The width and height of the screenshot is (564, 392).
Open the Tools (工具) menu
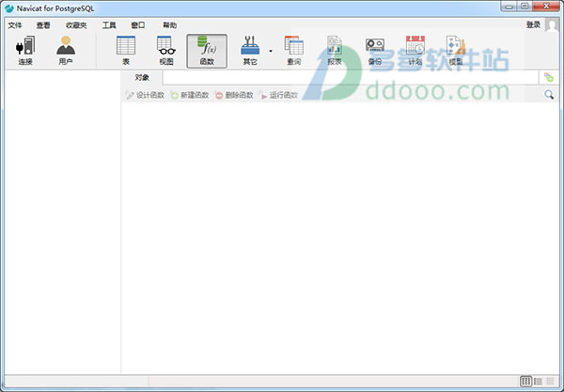pos(109,25)
